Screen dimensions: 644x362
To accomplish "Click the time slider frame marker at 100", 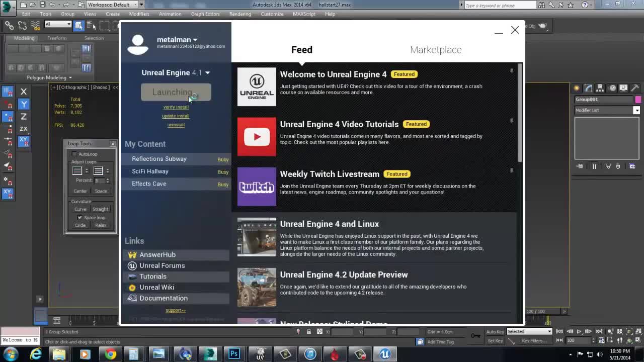I will pyautogui.click(x=548, y=321).
